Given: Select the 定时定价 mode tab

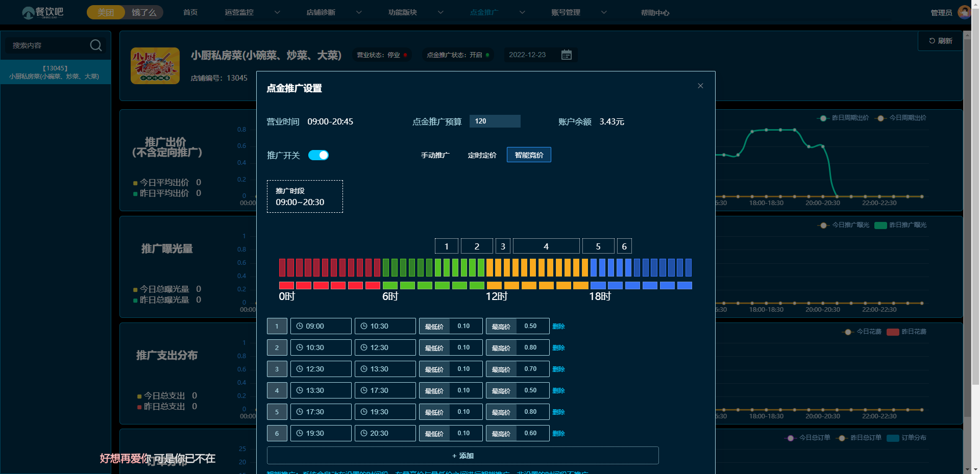Looking at the screenshot, I should 482,155.
